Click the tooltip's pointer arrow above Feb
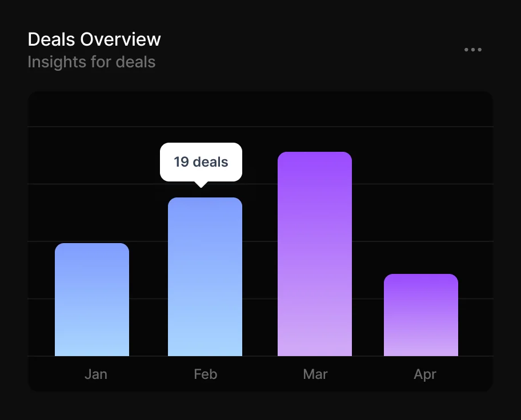This screenshot has width=521, height=420. coord(201,184)
